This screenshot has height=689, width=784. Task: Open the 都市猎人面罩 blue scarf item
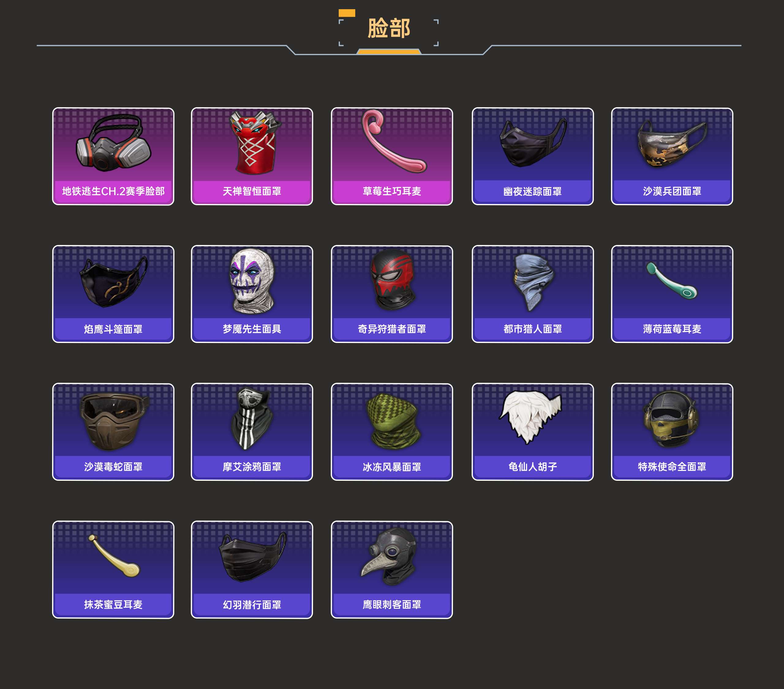click(x=532, y=294)
